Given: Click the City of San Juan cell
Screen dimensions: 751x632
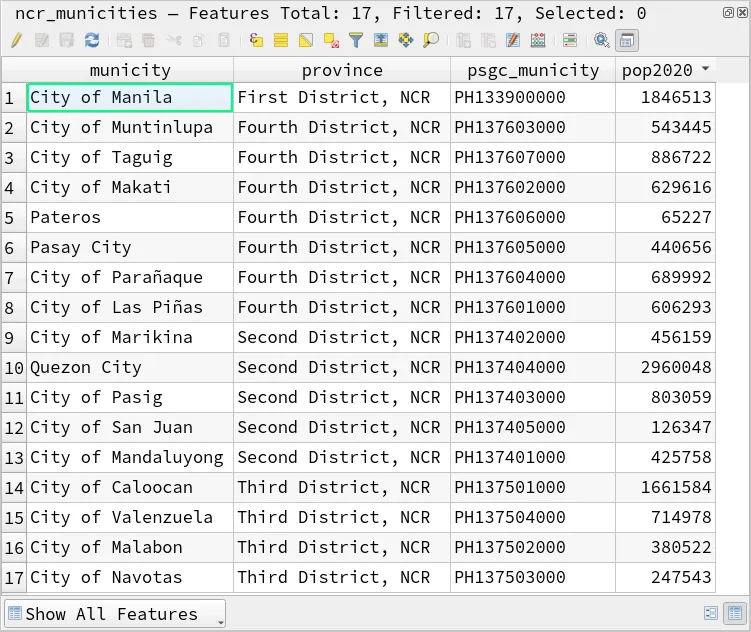Looking at the screenshot, I should click(x=130, y=428).
